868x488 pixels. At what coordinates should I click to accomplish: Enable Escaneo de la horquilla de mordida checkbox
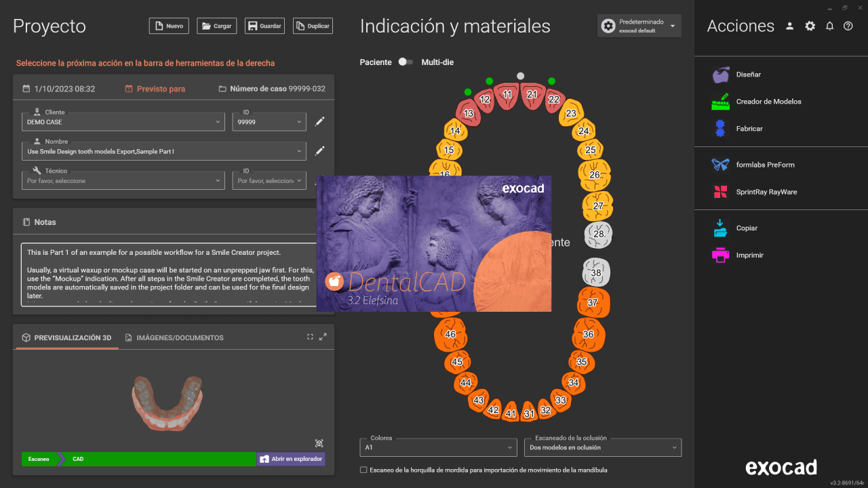[x=363, y=470]
